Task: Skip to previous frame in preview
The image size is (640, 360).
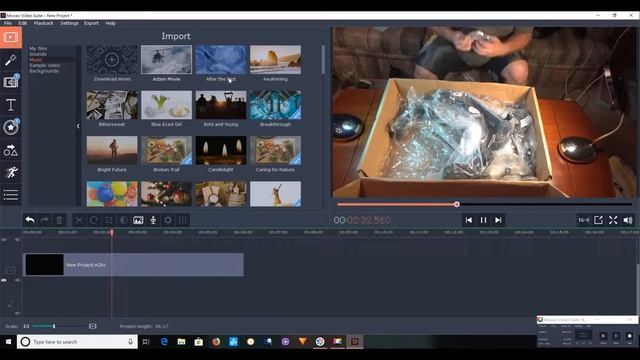Action: (469, 220)
